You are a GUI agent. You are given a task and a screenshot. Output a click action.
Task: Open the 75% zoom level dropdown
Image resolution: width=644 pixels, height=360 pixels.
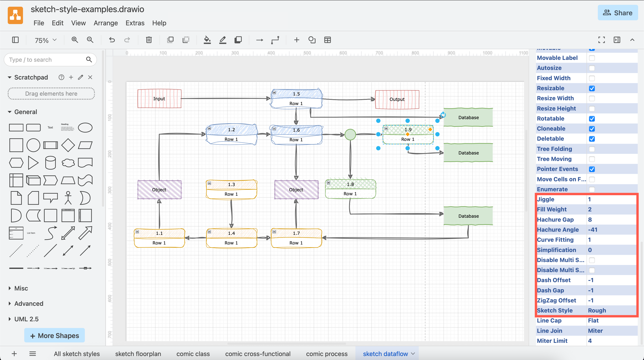click(x=45, y=40)
